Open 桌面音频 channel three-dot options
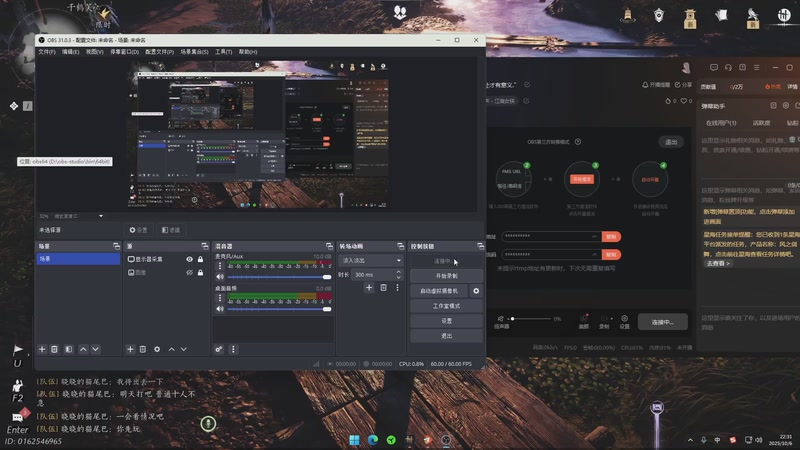The height and width of the screenshot is (450, 800). (220, 298)
